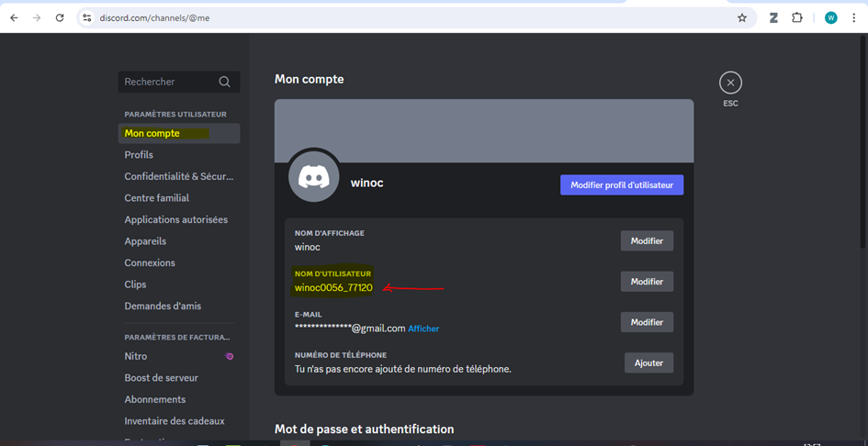Click Modifier profil d'utilisateur button
This screenshot has height=446, width=868.
[x=621, y=185]
